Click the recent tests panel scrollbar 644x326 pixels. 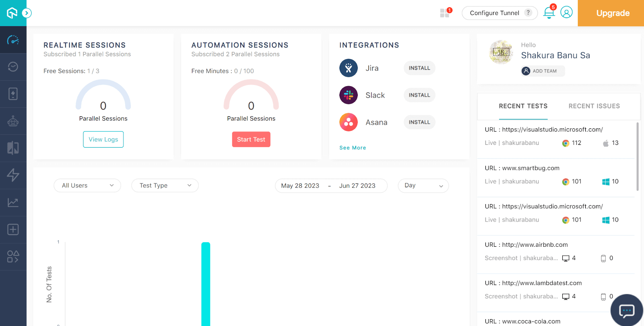tap(638, 157)
